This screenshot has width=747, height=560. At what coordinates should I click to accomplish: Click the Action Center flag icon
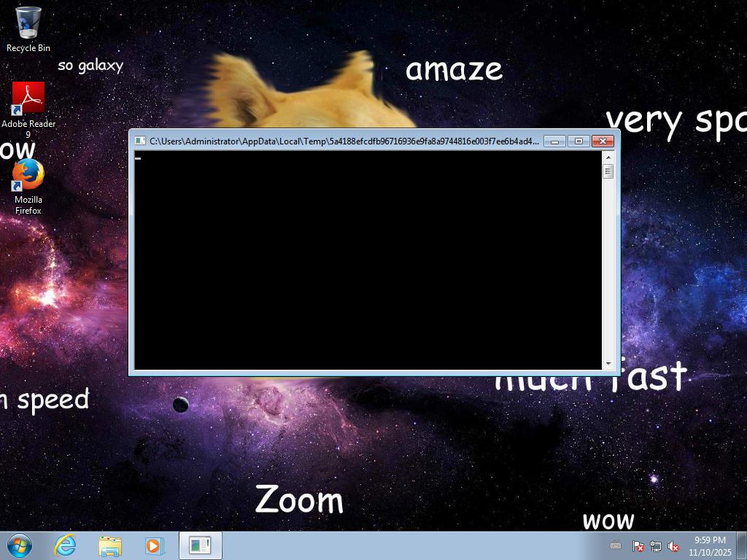638,546
